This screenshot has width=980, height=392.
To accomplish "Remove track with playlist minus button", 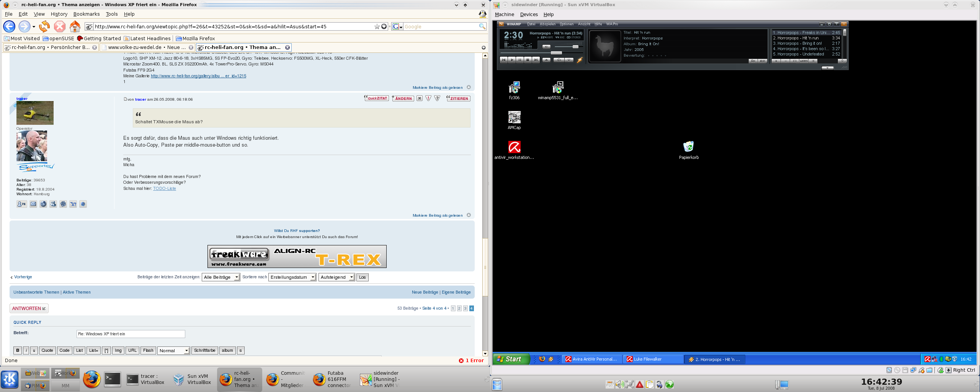I will point(785,61).
